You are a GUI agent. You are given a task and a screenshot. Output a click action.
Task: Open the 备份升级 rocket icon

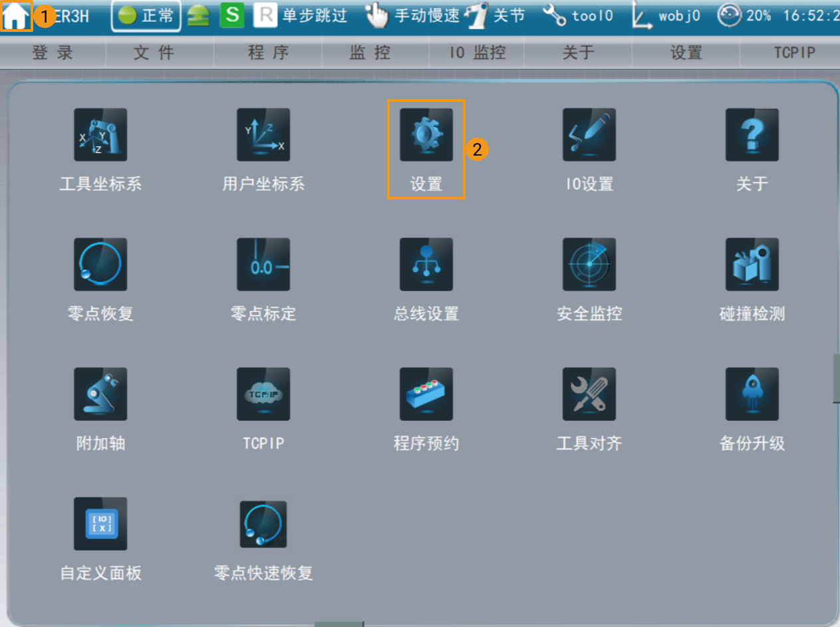point(752,394)
